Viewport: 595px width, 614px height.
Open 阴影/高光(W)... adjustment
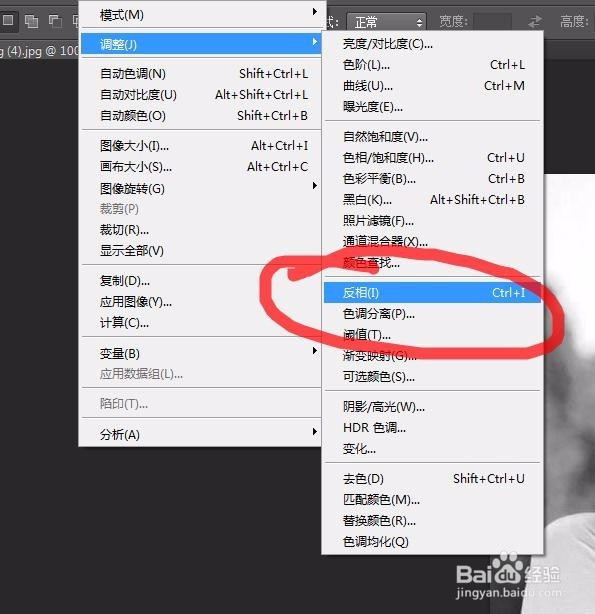click(x=432, y=407)
